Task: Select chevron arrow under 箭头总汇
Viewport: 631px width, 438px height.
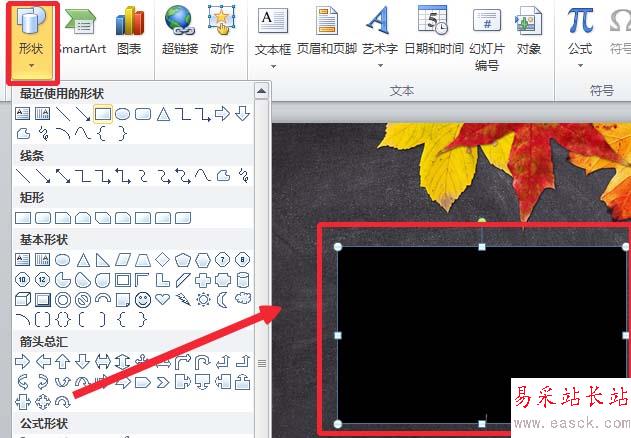Action: pyautogui.click(x=163, y=382)
